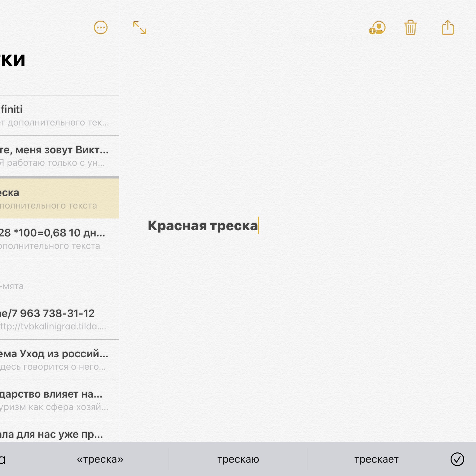Open the share sheet icon
This screenshot has height=476, width=476.
tap(447, 28)
